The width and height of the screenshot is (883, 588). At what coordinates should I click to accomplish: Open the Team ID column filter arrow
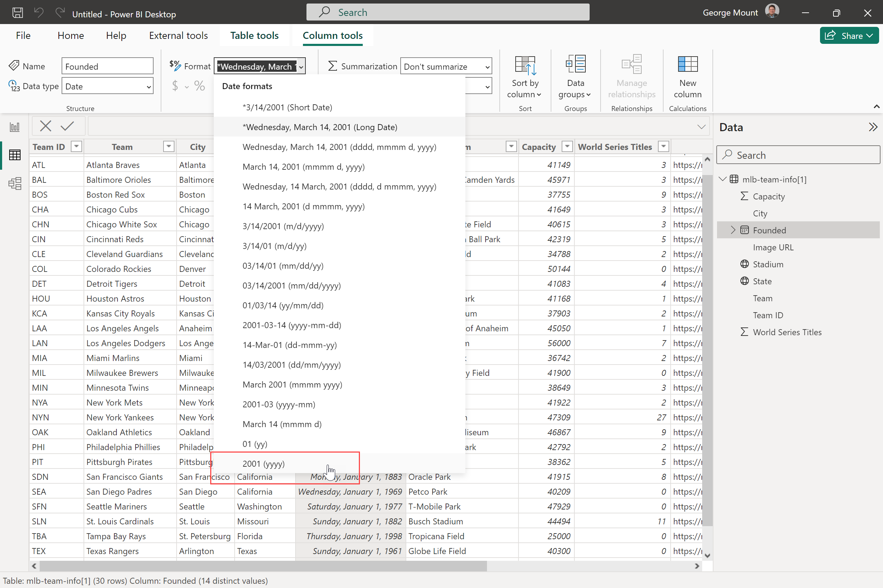pos(76,147)
